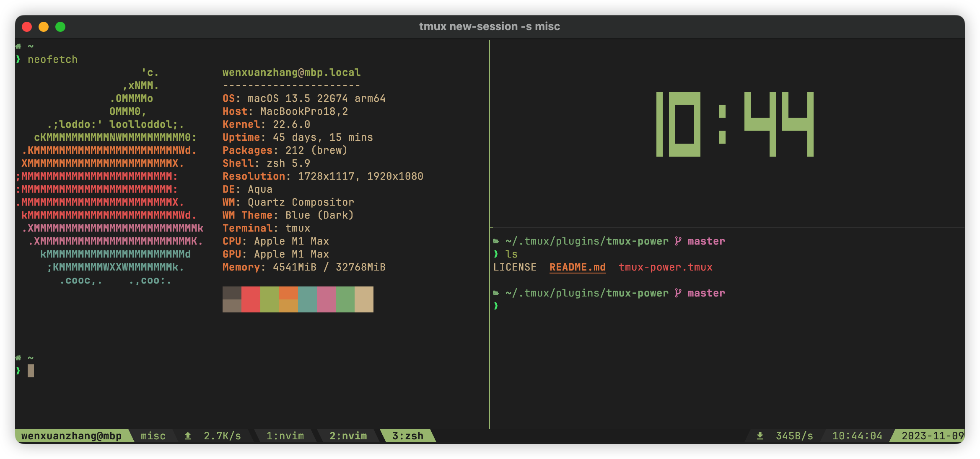Click the home icon above the bottom-left prompt

coord(18,357)
